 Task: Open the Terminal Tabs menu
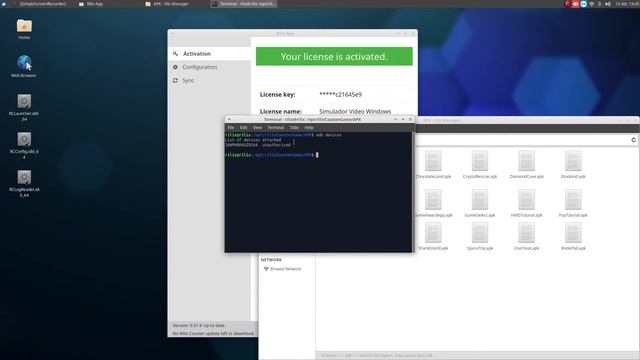[294, 127]
